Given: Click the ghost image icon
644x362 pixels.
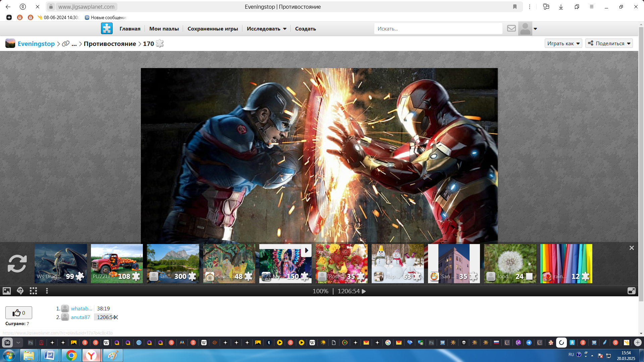Looking at the screenshot, I should 20,291.
